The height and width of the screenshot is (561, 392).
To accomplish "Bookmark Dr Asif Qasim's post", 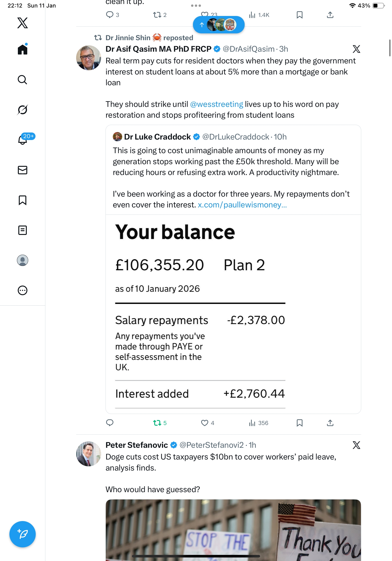I will (299, 423).
